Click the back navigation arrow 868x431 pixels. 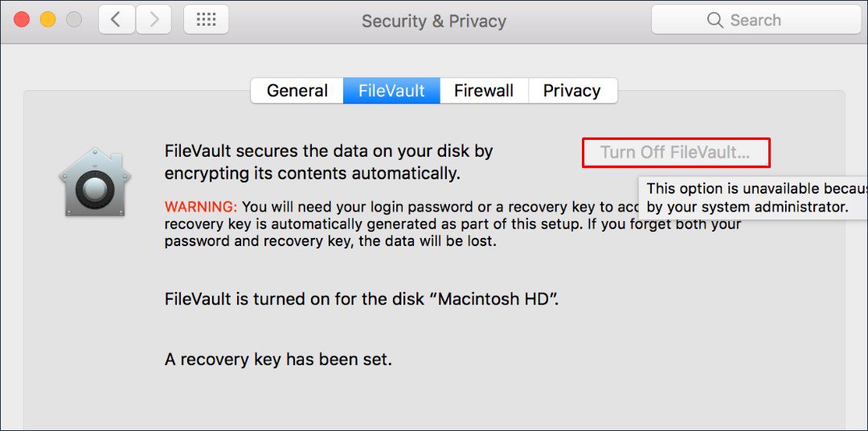[117, 20]
